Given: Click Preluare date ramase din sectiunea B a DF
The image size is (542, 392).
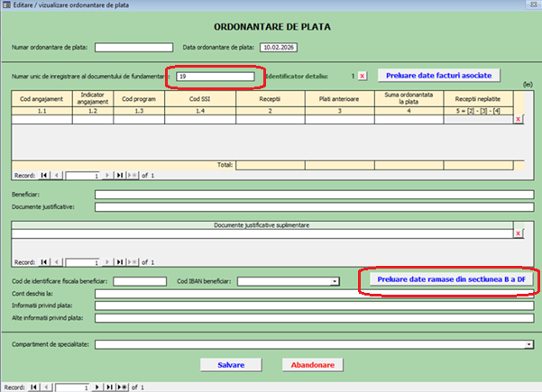Looking at the screenshot, I should click(x=451, y=279).
